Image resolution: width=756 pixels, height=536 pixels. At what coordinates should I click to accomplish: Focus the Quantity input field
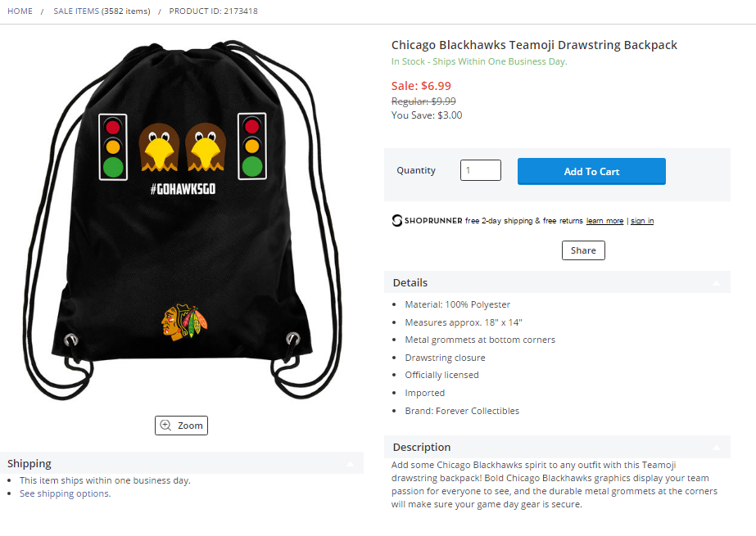click(481, 170)
